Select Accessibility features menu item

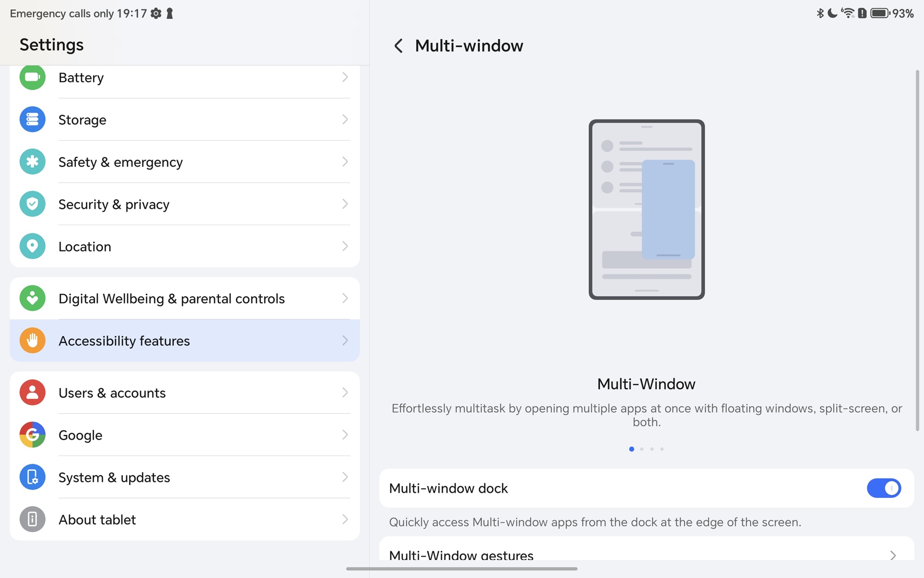(x=124, y=341)
